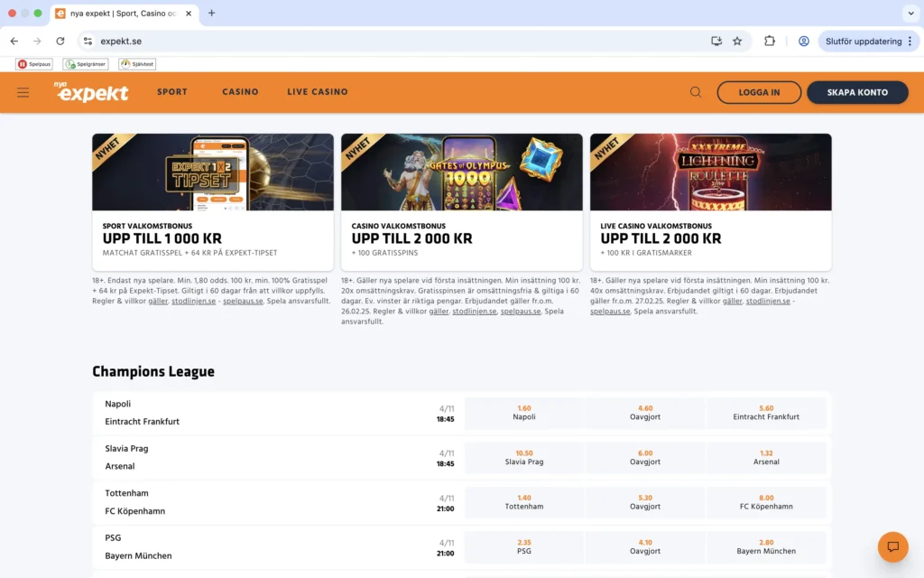Select PSG odds 2.35

click(524, 546)
